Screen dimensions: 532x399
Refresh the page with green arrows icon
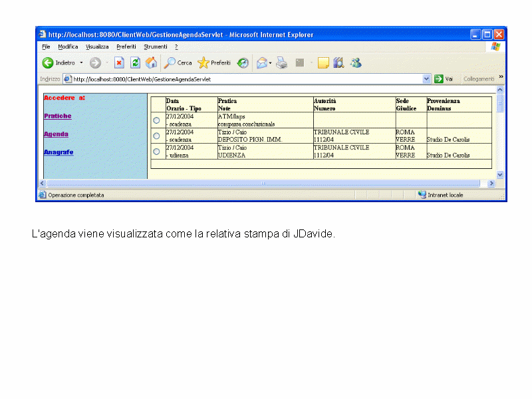(136, 63)
